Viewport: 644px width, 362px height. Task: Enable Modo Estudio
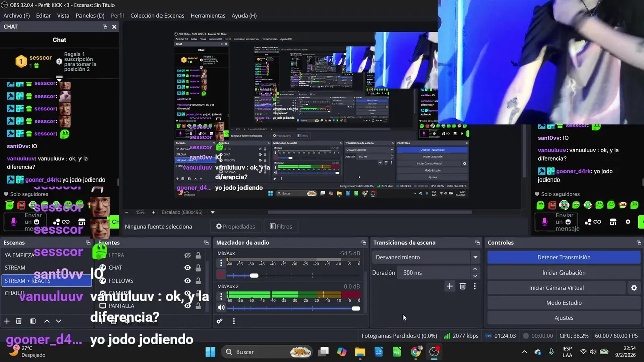coord(563,303)
